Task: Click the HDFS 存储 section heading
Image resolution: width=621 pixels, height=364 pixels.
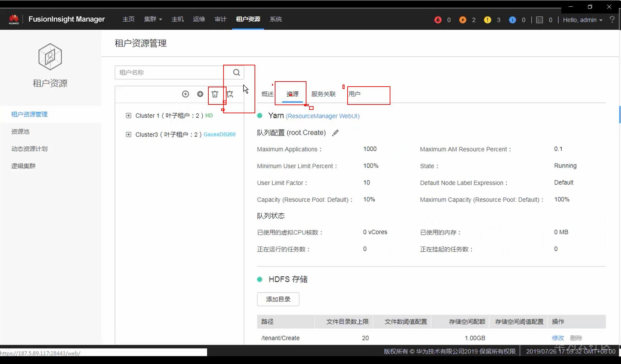Action: [288, 279]
